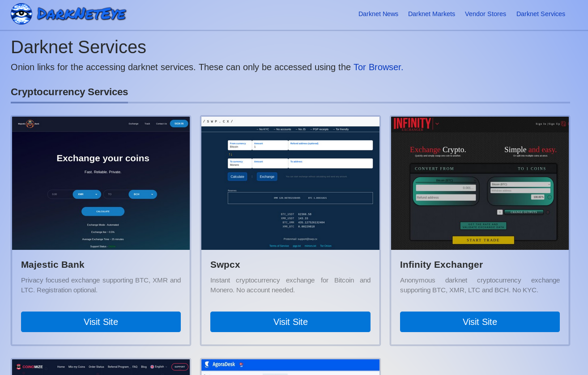Go to the Vendor Stores page
The width and height of the screenshot is (588, 375).
point(486,14)
